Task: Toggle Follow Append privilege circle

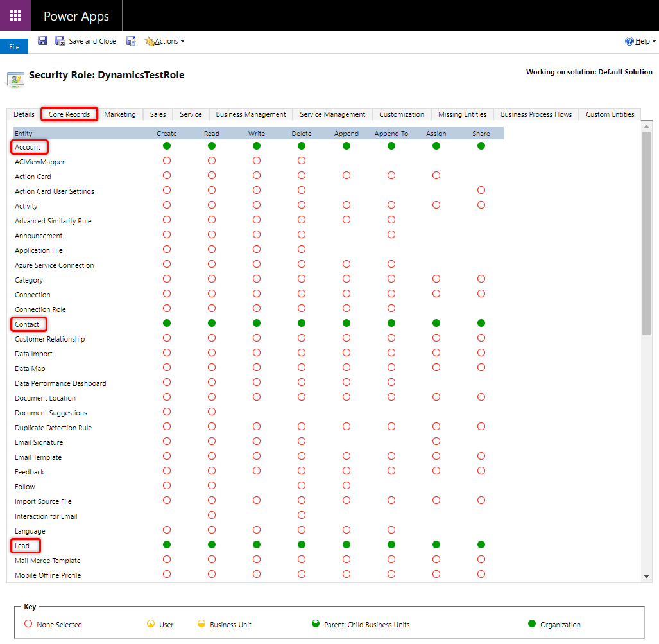Action: click(x=347, y=485)
